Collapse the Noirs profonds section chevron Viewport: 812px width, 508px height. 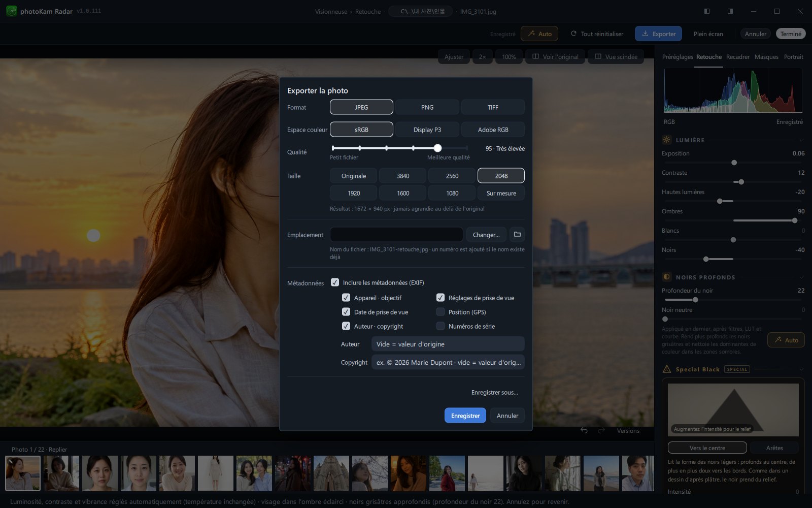(801, 277)
